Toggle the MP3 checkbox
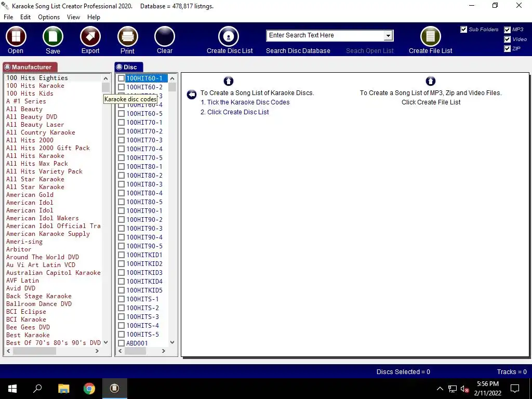 pos(507,30)
